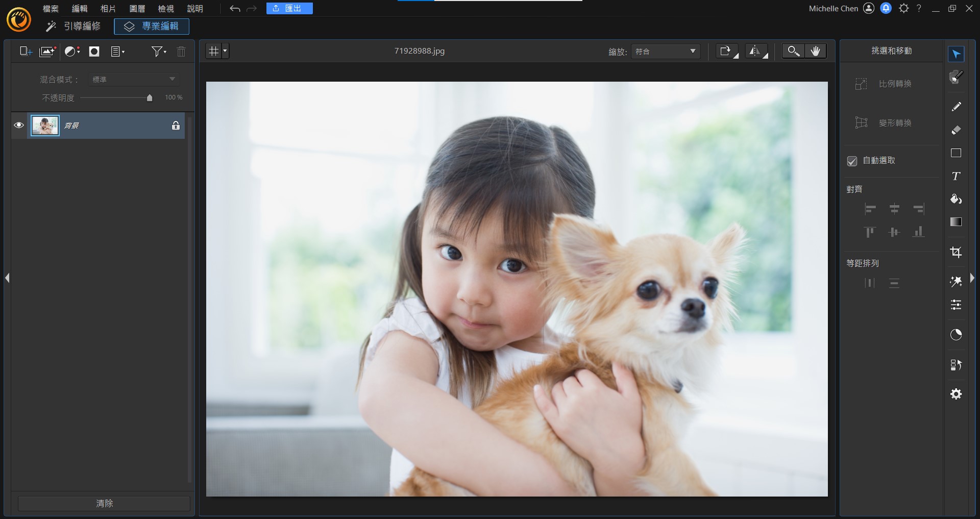980x519 pixels.
Task: Click the 不透明度 opacity slider handle
Action: (150, 98)
